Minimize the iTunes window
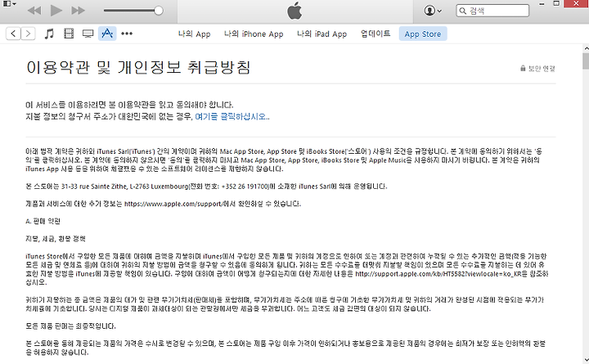This screenshot has height=364, width=589. click(542, 4)
